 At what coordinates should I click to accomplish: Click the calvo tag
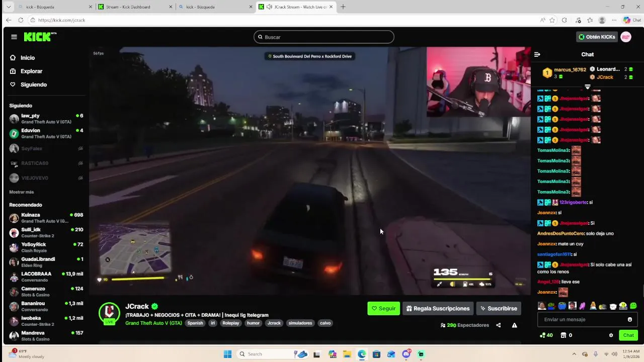click(326, 323)
